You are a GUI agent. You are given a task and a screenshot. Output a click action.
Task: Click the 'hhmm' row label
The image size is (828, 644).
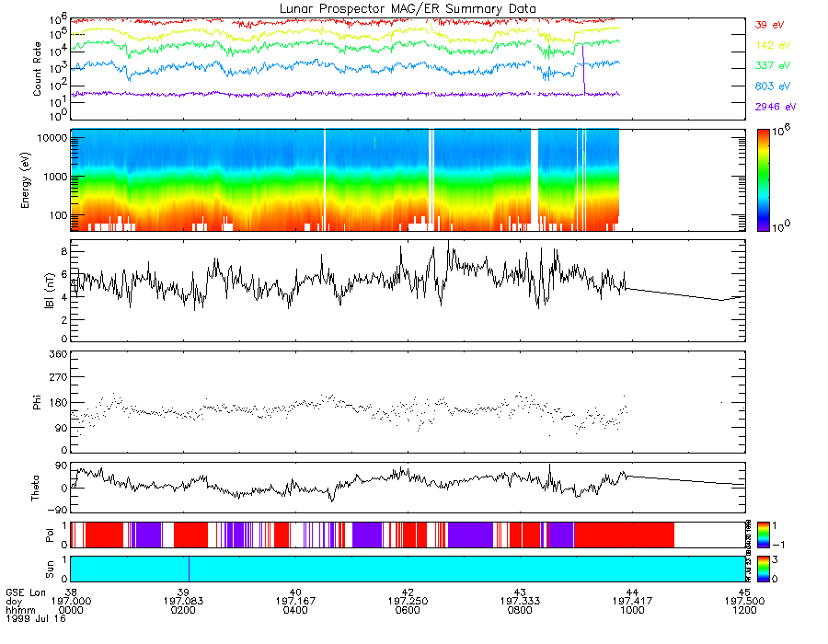pos(20,610)
